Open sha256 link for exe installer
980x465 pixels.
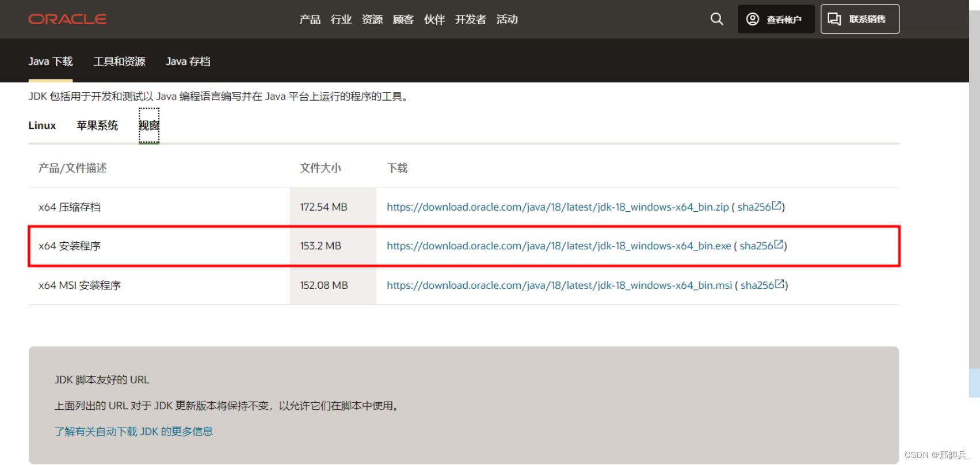(x=756, y=246)
